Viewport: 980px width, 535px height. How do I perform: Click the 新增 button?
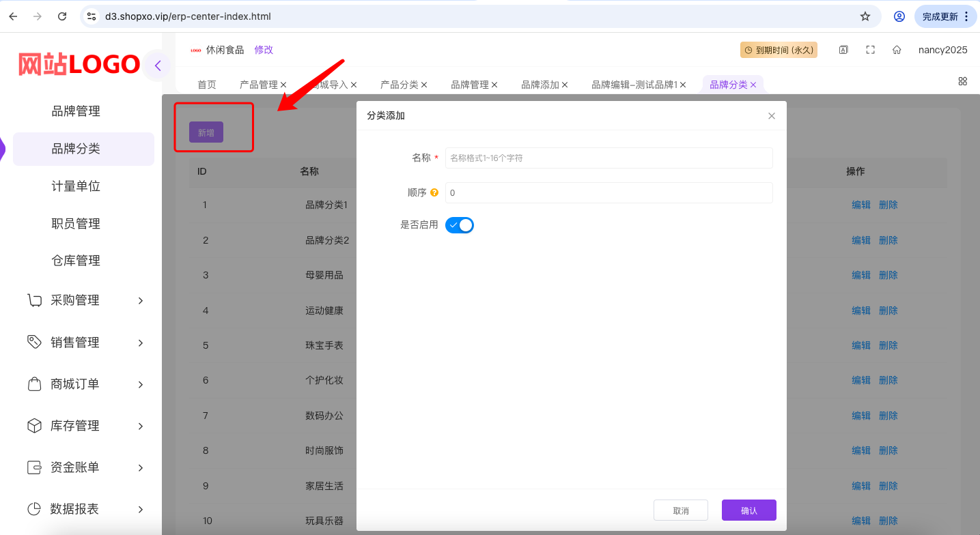click(x=206, y=132)
